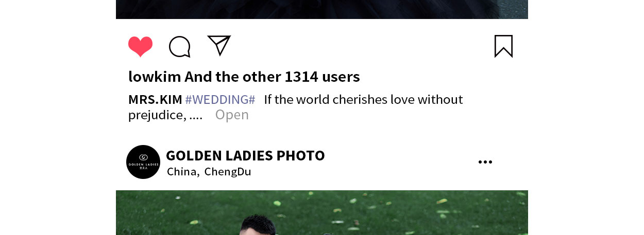Select the China, ChengDu location tag
This screenshot has height=235, width=644.
pos(209,171)
